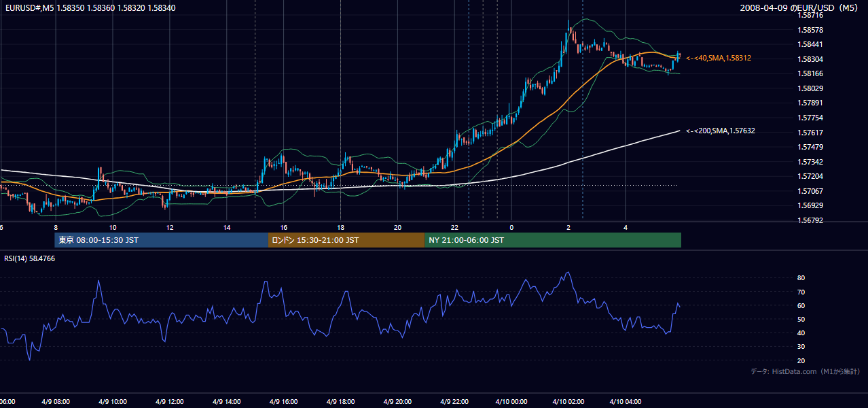This screenshot has height=408, width=868.
Task: Click hour label 0 under price chart
Action: tap(511, 228)
